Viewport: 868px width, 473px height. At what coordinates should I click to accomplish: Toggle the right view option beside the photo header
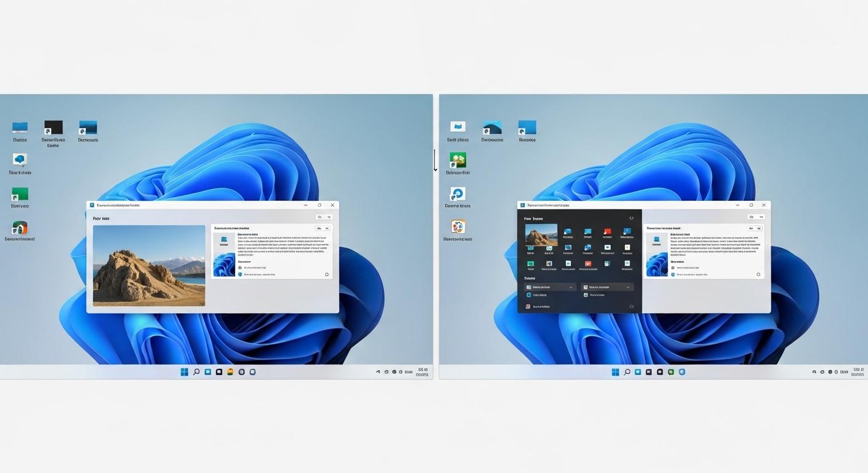(x=329, y=217)
